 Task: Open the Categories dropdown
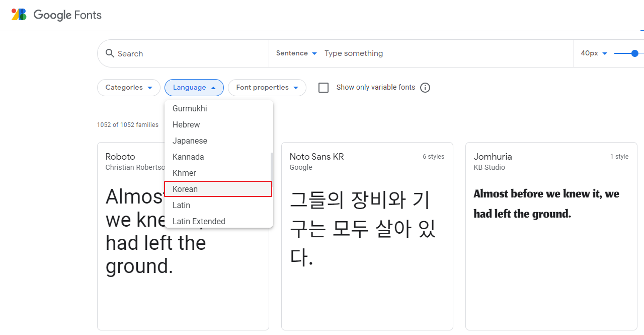(129, 88)
